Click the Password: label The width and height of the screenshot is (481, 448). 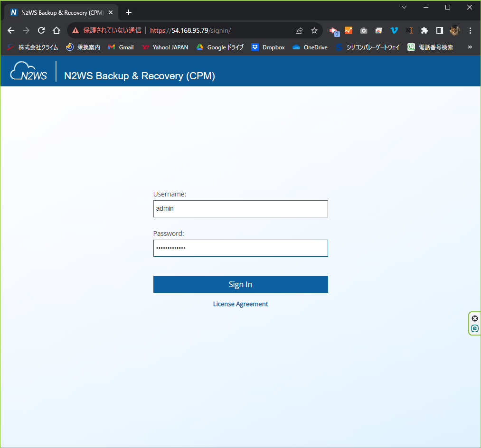[169, 233]
